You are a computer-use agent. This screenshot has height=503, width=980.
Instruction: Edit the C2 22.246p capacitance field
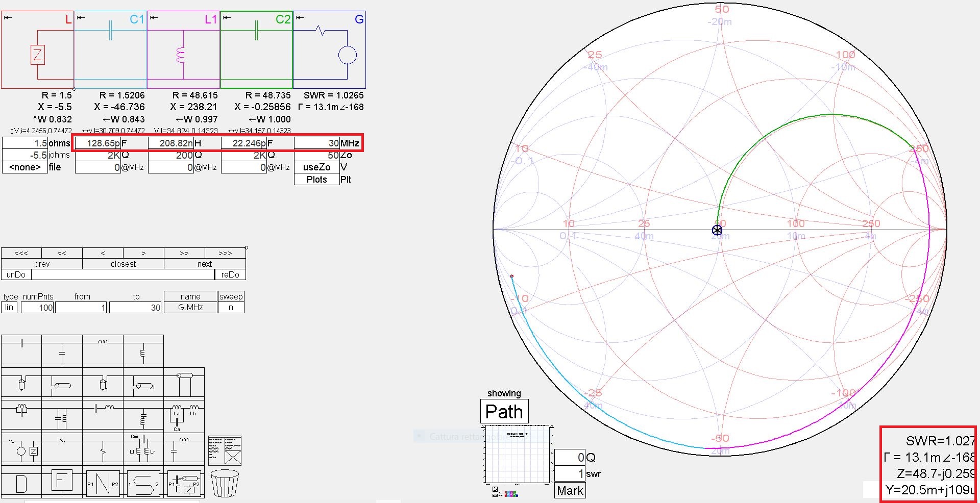tap(244, 143)
